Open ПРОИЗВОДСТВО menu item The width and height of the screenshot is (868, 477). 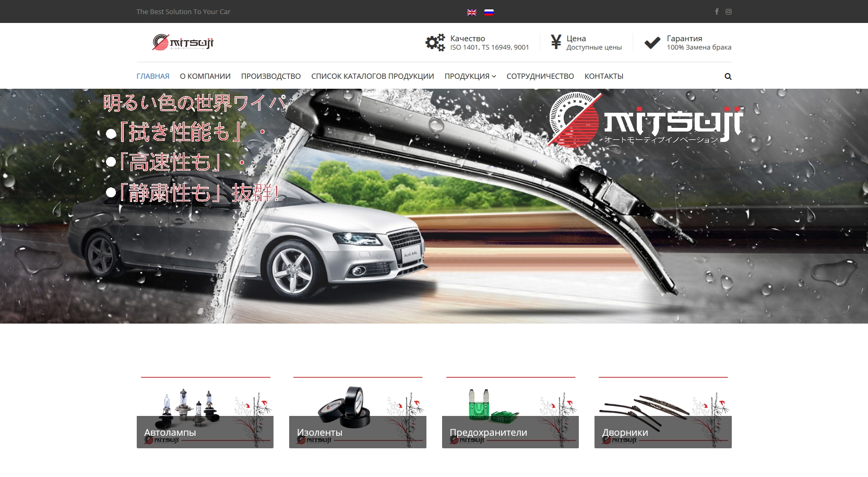pyautogui.click(x=271, y=76)
